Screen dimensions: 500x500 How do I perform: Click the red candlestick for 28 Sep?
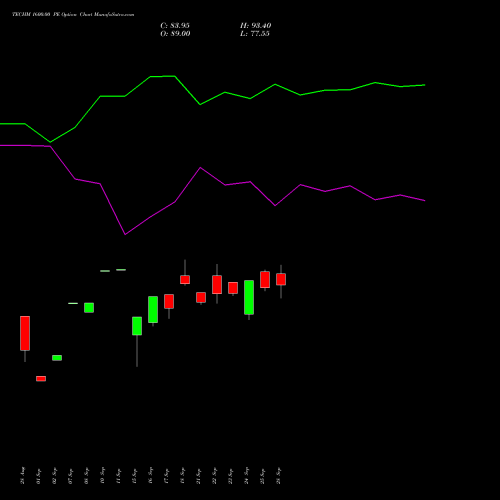[281, 279]
